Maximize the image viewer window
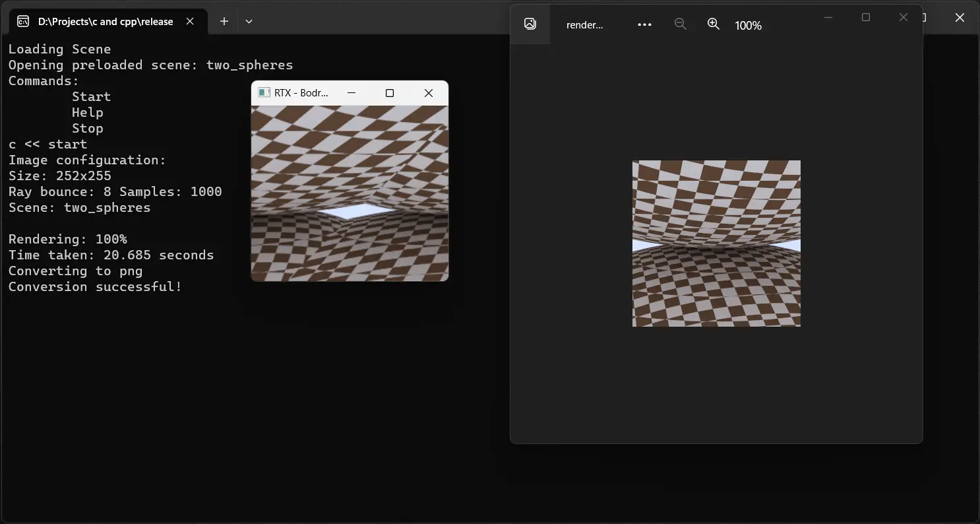 [866, 17]
